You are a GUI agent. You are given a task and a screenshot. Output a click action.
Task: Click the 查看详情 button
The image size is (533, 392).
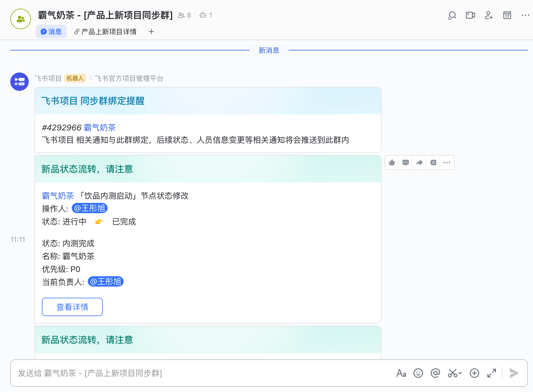pyautogui.click(x=72, y=307)
